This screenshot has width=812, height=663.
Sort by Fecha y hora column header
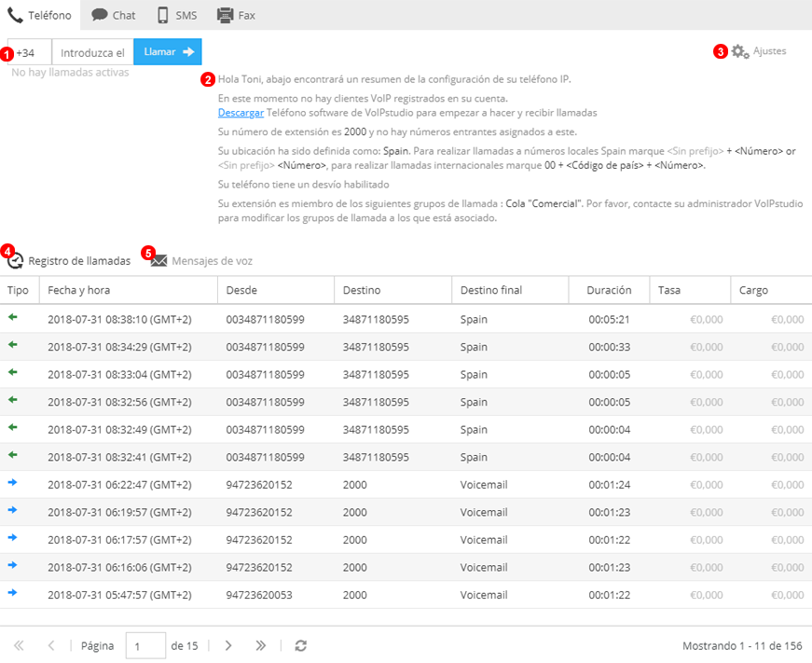129,290
